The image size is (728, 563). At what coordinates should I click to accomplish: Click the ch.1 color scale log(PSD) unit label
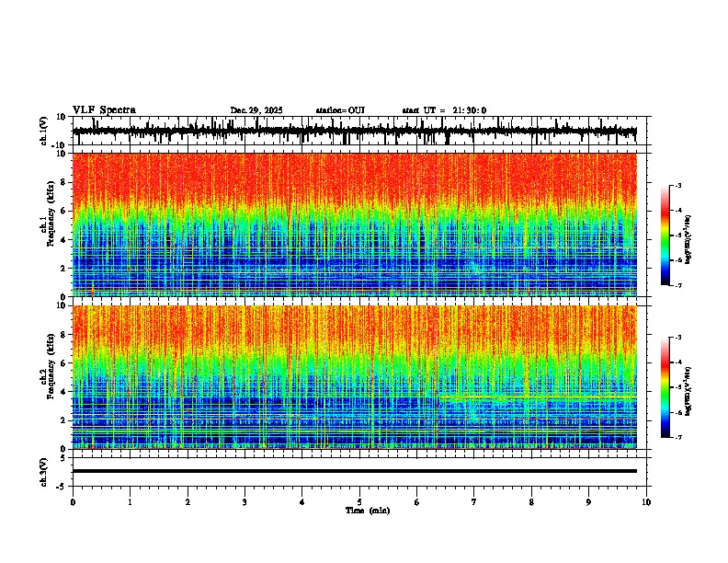click(688, 239)
